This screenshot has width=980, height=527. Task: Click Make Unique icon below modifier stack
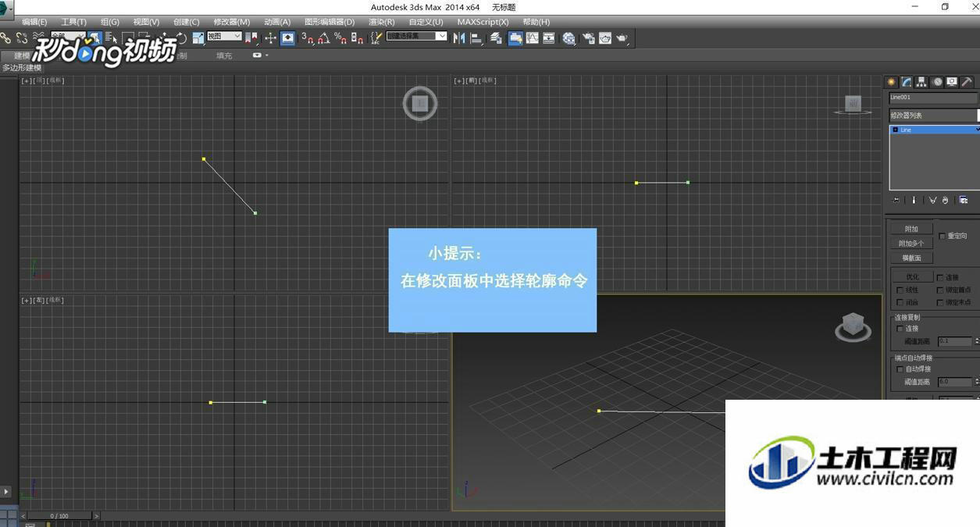932,201
